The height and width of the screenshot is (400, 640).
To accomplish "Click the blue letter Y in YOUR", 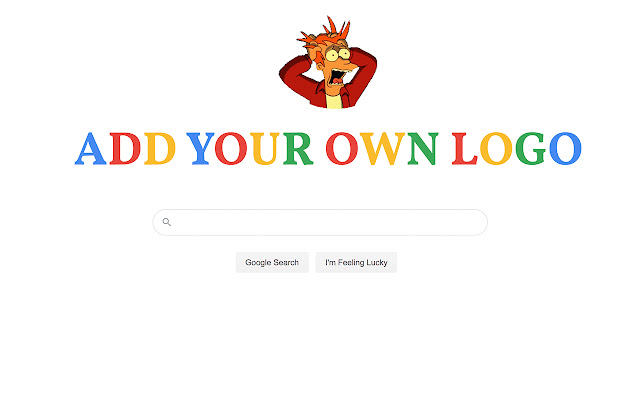I will [200, 149].
